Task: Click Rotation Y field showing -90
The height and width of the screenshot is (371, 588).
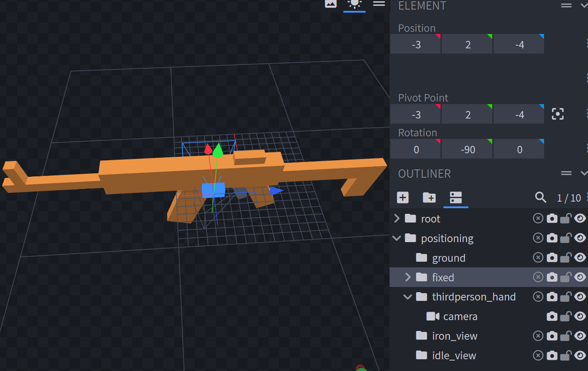Action: pyautogui.click(x=467, y=149)
